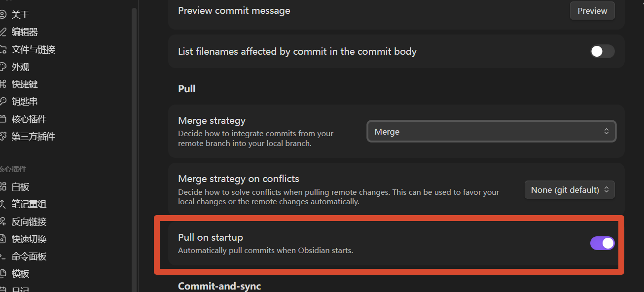Click the 关于 (About) sidebar icon
This screenshot has height=292, width=644.
2,15
